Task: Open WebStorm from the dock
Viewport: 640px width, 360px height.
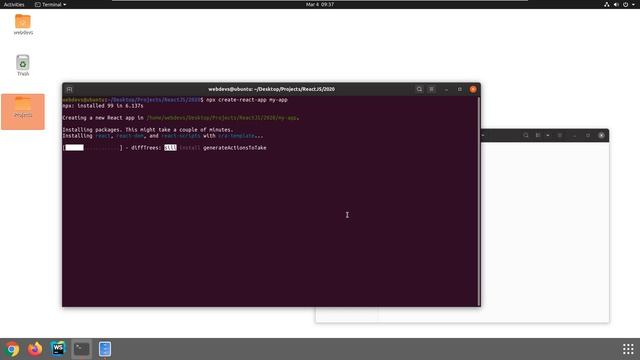Action: tap(58, 349)
